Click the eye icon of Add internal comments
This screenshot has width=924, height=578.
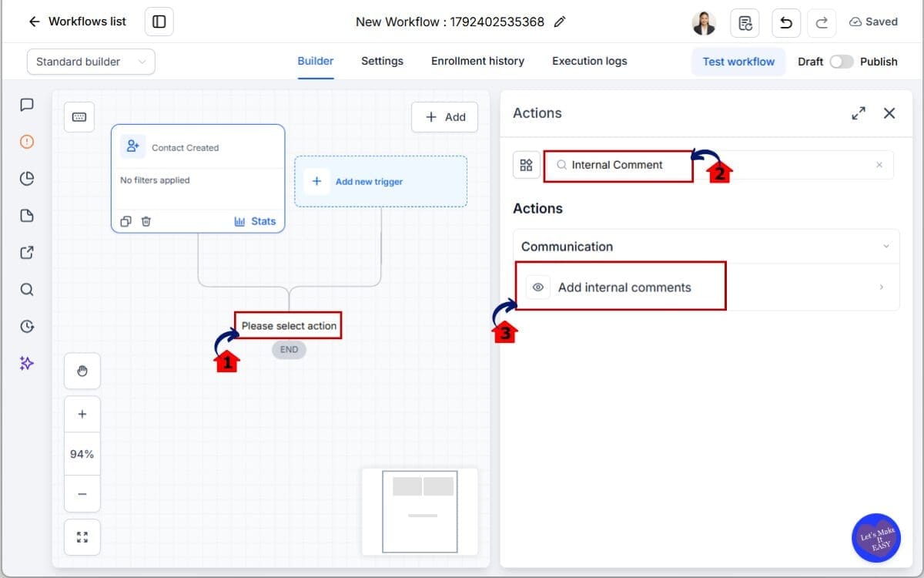pos(538,287)
